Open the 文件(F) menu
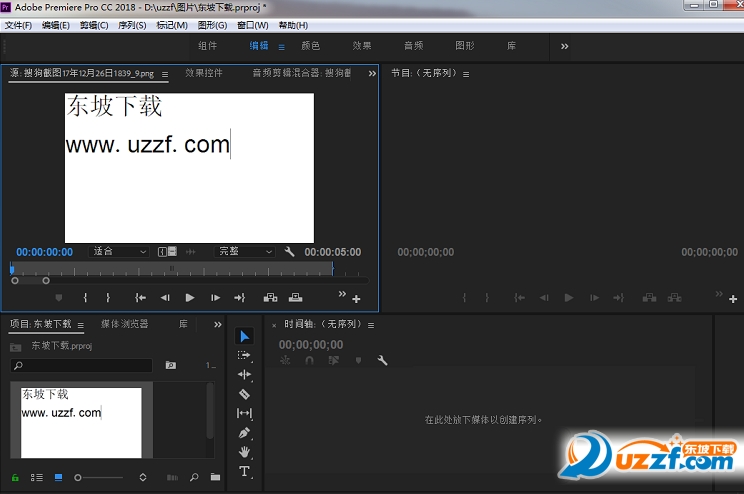Image resolution: width=744 pixels, height=494 pixels. pos(19,25)
